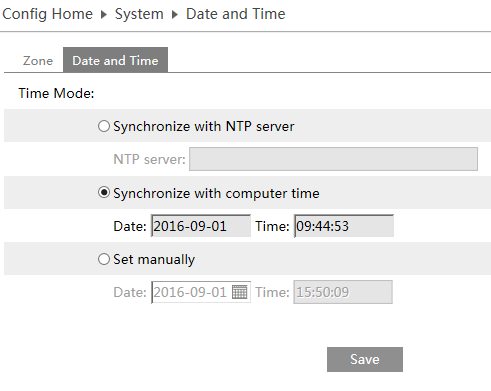Choose the Set manually radio button
This screenshot has width=491, height=391.
(x=104, y=259)
